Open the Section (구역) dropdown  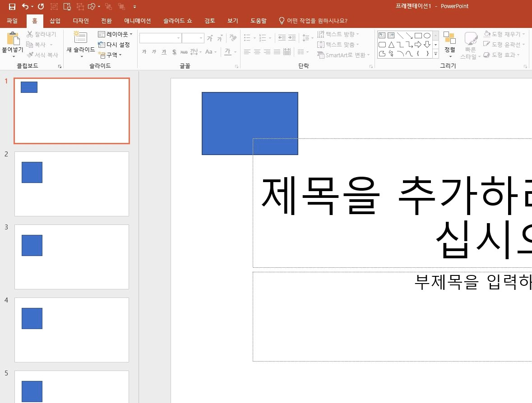tap(110, 55)
